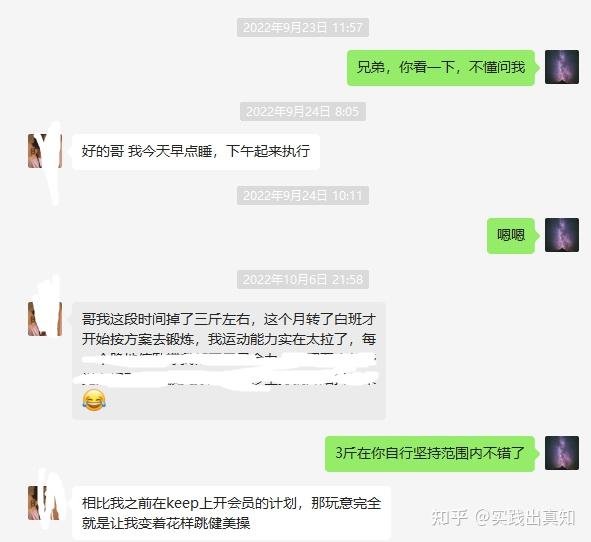Viewport: 591px width, 542px height.
Task: Select the white "好的哥 我今天早点睡" bubble
Action: 196,152
